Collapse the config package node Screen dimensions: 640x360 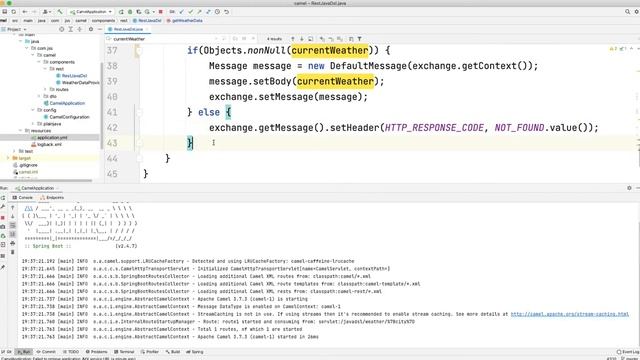point(33,110)
